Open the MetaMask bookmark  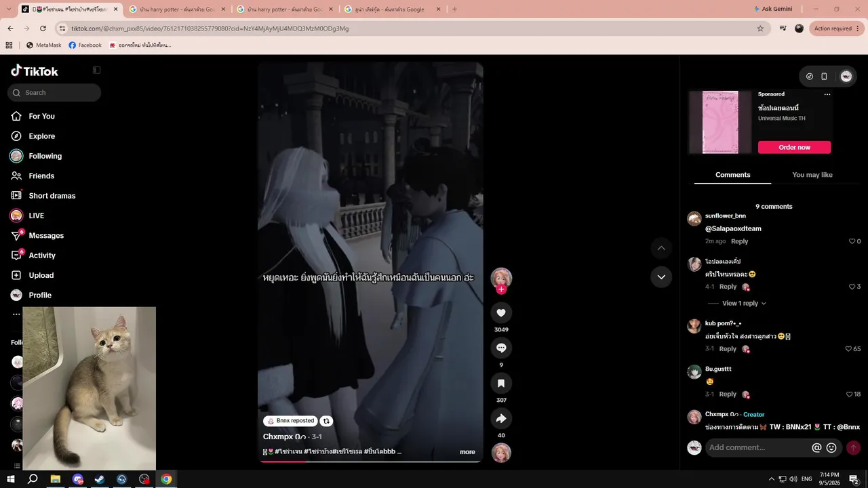pos(43,45)
